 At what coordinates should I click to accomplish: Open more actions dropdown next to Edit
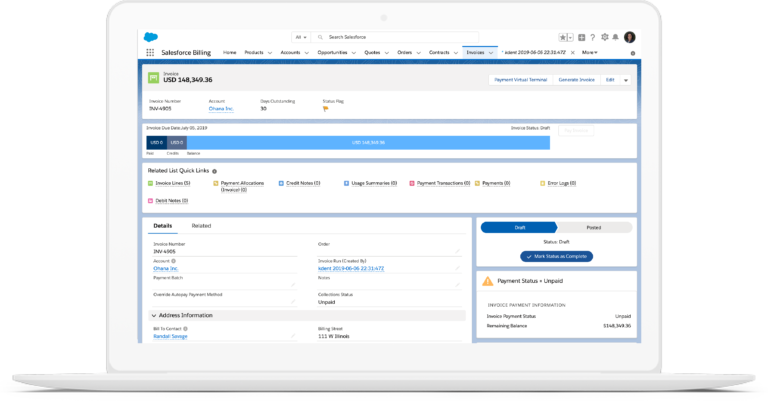click(x=625, y=80)
